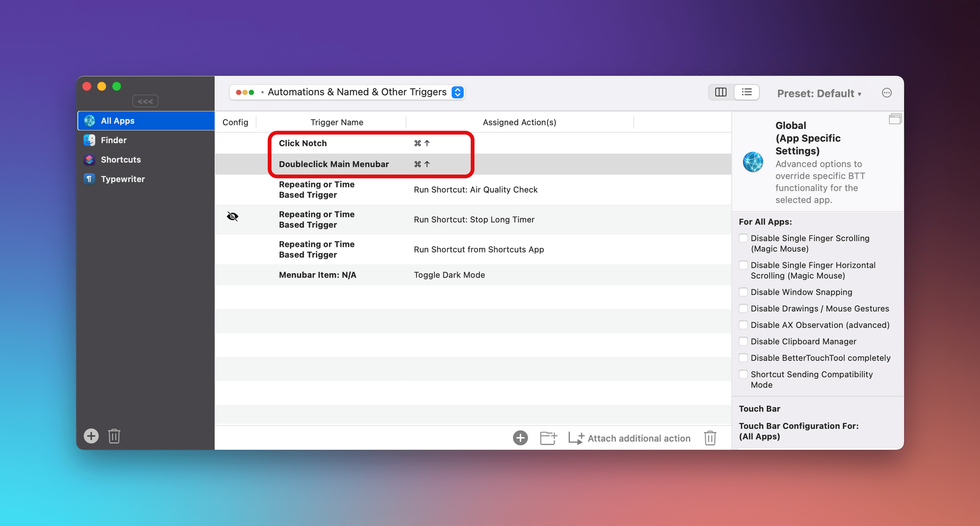Click the save preset folder icon
The image size is (980, 526).
pyautogui.click(x=548, y=438)
